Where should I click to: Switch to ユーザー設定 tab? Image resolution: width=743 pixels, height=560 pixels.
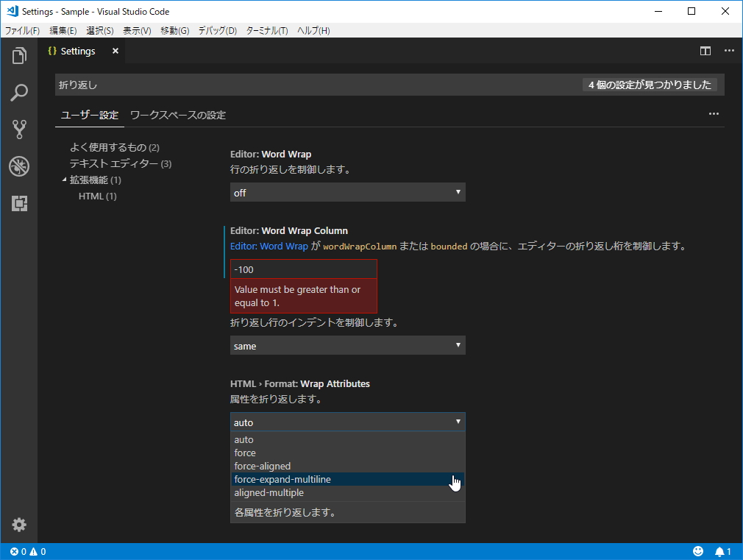click(x=90, y=116)
